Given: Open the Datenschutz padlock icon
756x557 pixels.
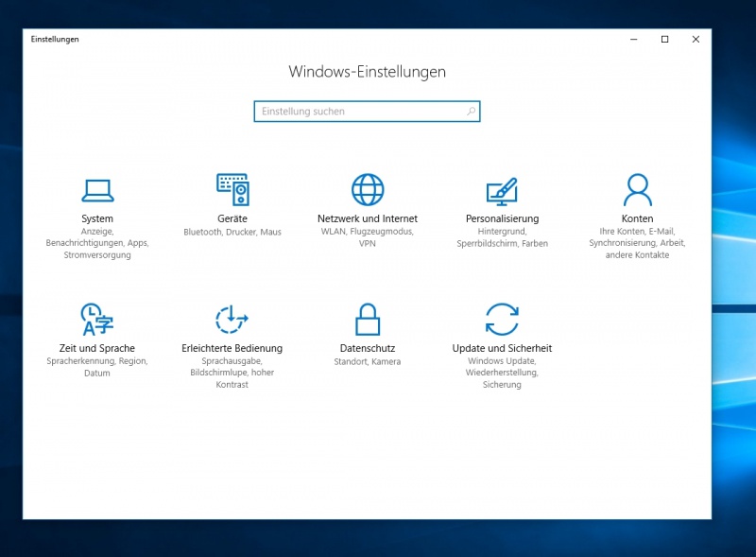Looking at the screenshot, I should 368,319.
